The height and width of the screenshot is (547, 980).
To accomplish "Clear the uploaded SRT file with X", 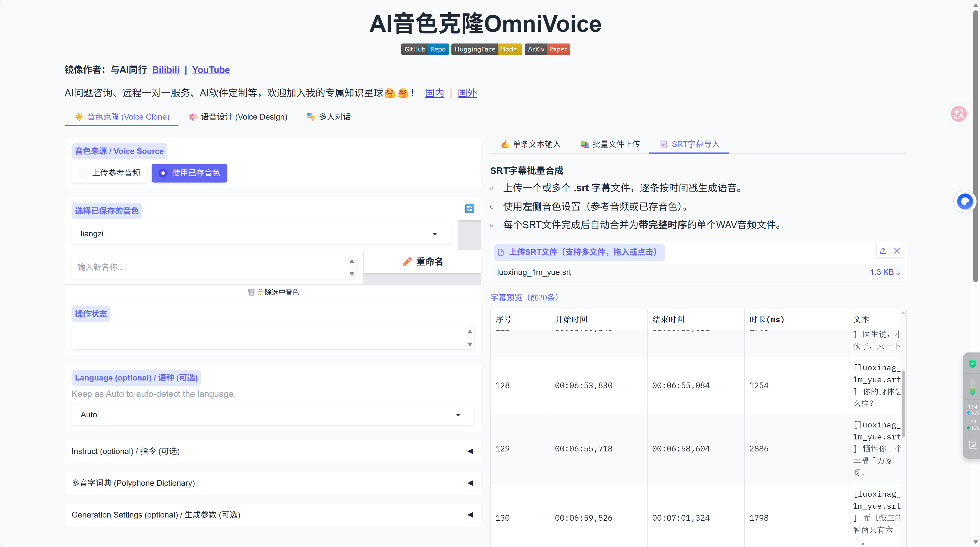I will click(897, 251).
